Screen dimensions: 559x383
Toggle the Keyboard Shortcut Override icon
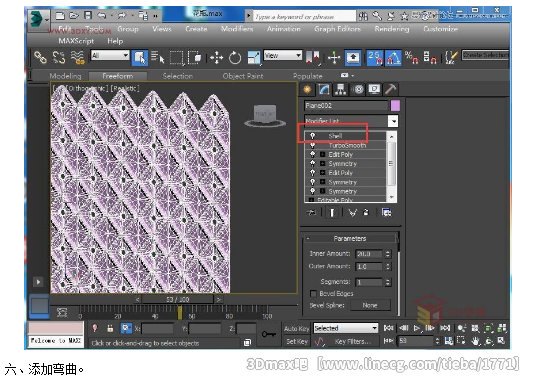click(353, 57)
